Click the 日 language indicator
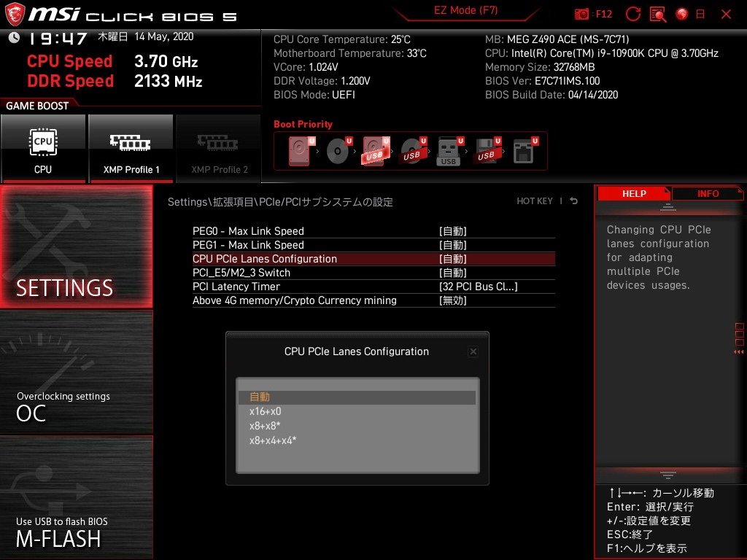Viewport: 747px width, 560px height. [x=700, y=15]
